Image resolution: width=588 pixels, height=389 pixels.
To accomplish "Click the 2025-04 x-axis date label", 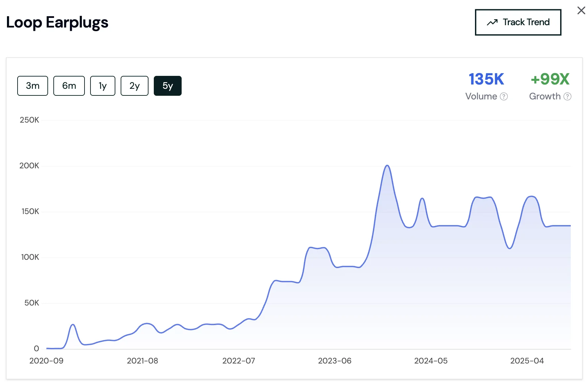I will (x=527, y=361).
